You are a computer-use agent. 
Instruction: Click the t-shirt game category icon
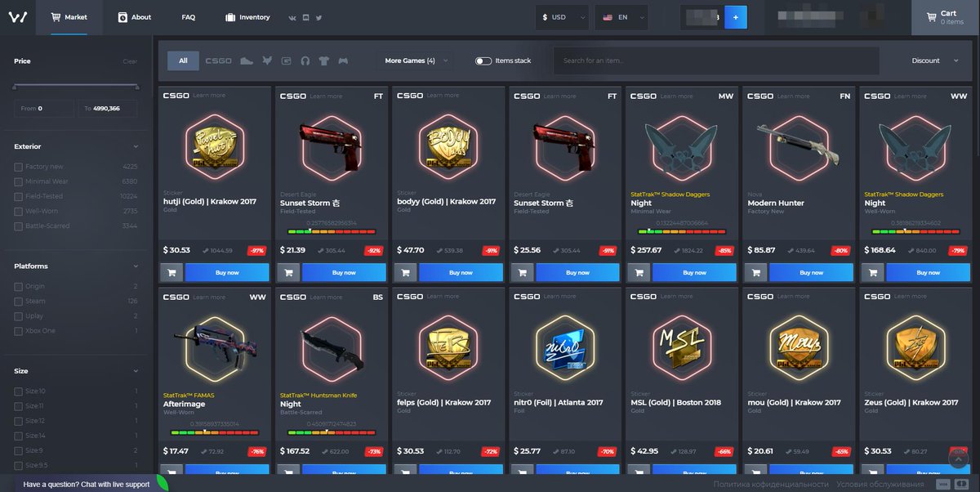click(x=323, y=61)
